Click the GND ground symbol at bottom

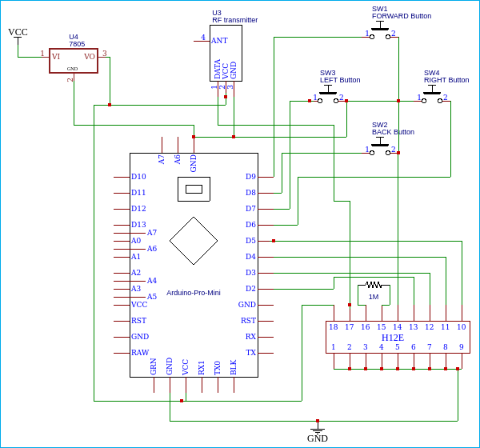[318, 430]
